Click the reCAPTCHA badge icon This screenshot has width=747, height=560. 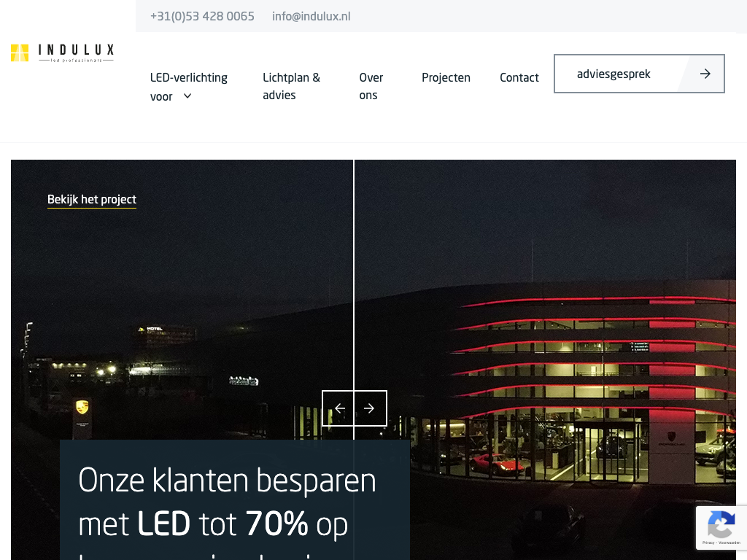click(721, 524)
